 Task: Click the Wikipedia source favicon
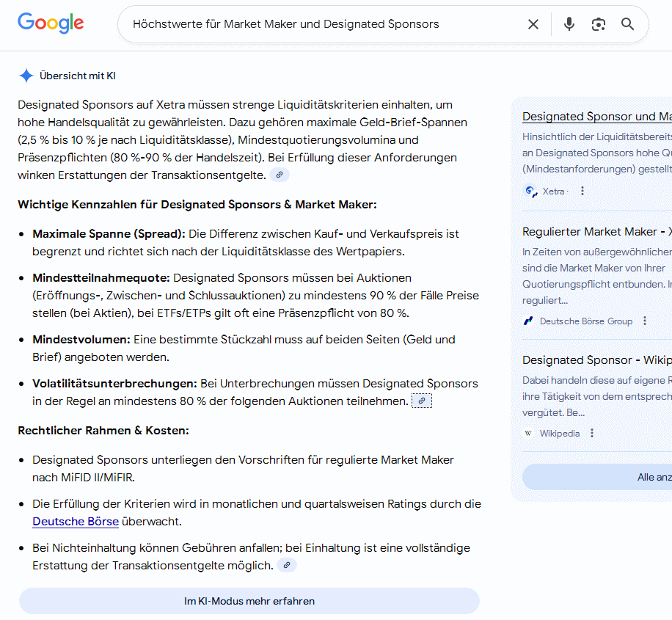pos(528,434)
